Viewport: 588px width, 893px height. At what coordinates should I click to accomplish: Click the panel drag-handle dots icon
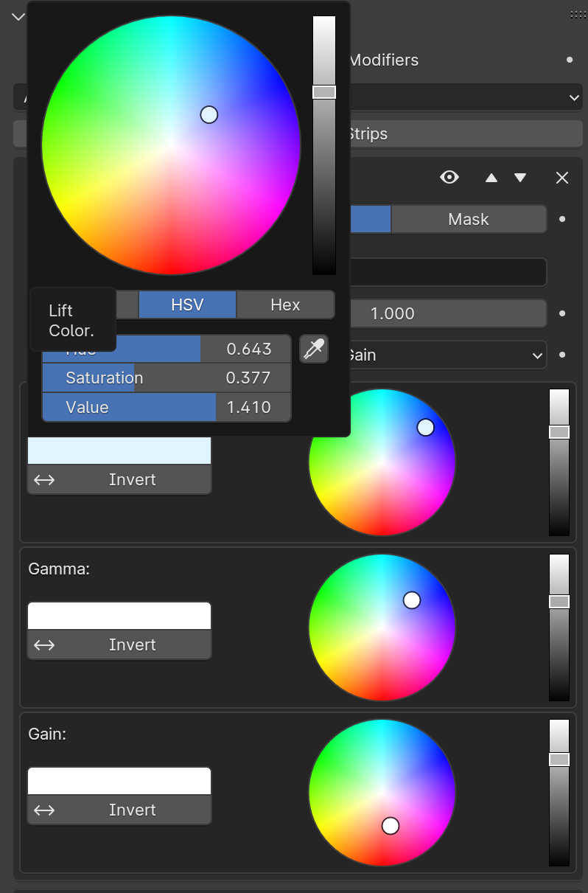coord(578,14)
